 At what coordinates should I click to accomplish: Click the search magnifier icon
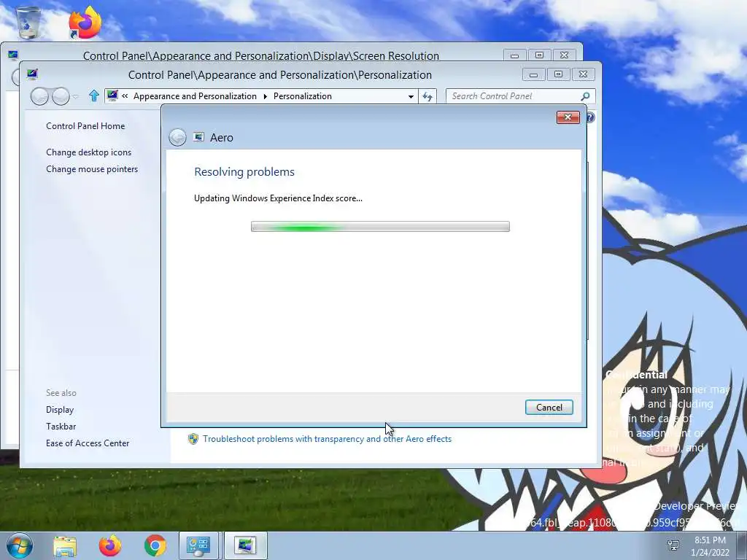click(586, 96)
